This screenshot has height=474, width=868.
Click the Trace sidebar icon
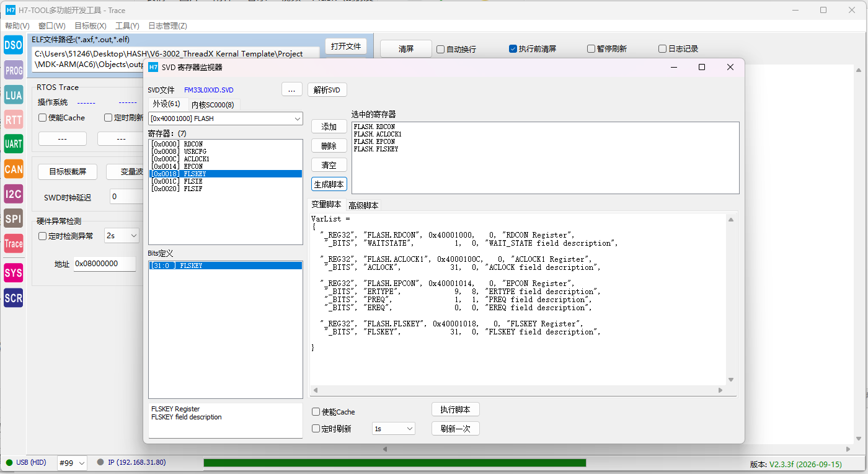tap(13, 244)
